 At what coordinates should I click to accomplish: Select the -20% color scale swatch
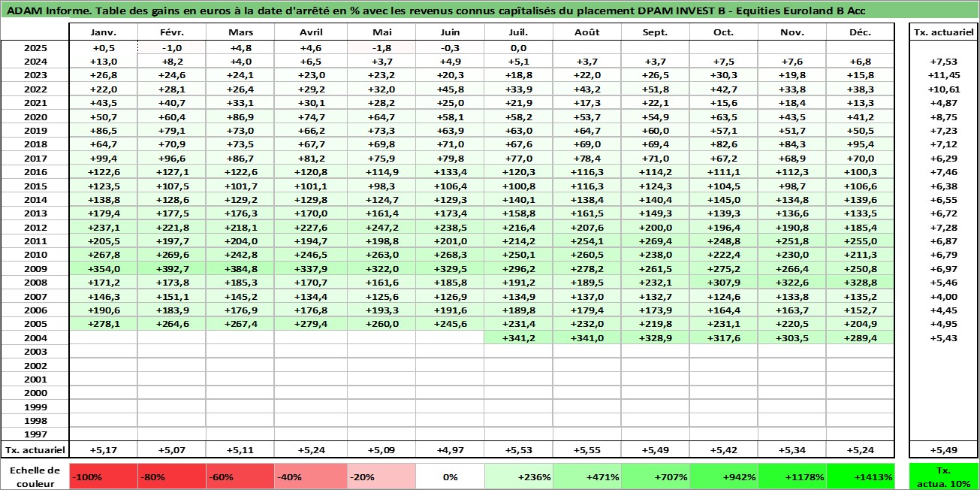(x=381, y=476)
